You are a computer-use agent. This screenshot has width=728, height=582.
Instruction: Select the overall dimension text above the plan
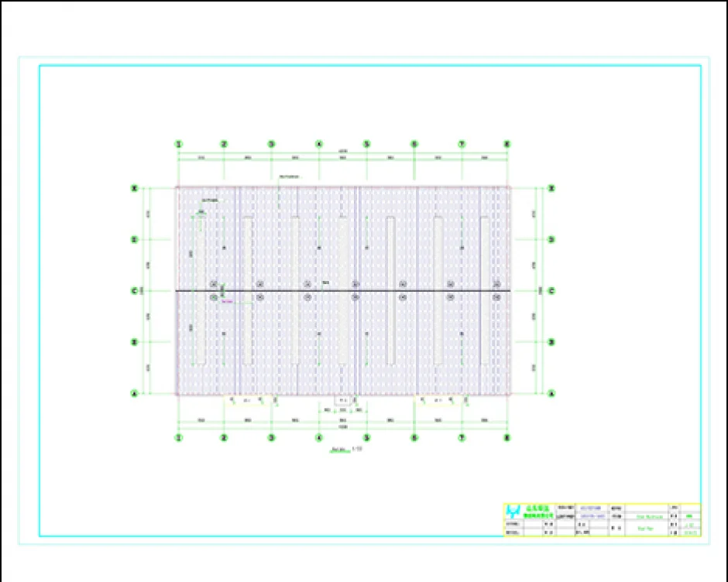(343, 150)
